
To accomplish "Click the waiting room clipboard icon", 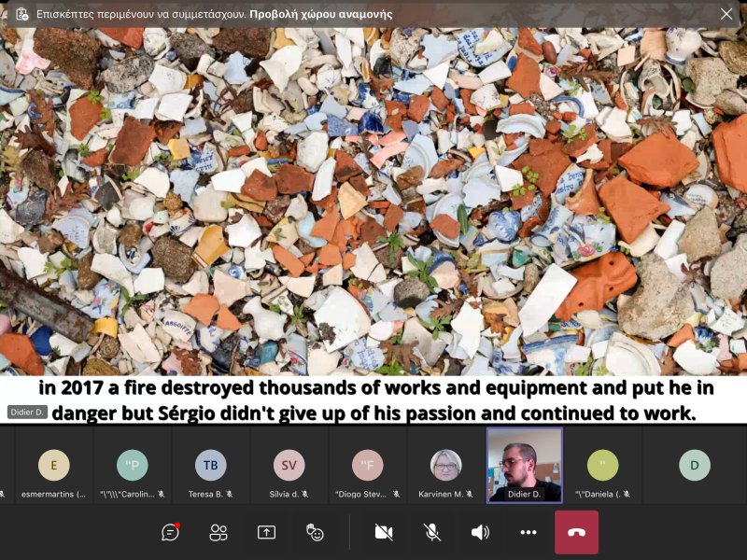I will click(21, 14).
